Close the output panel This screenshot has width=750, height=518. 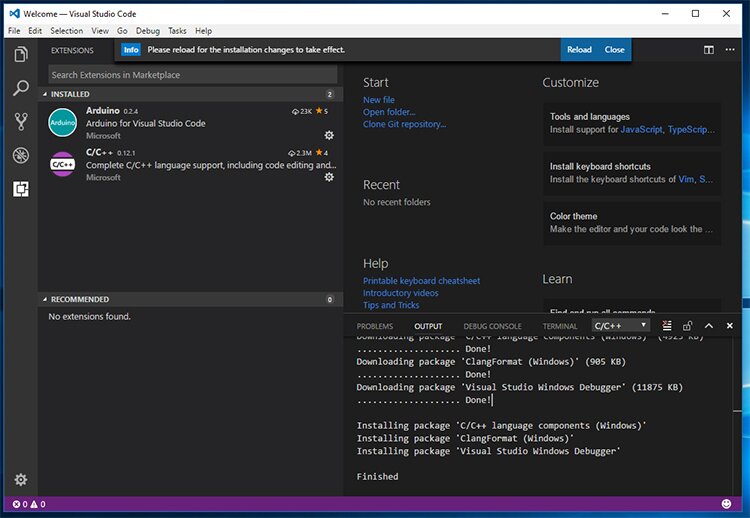pos(729,326)
